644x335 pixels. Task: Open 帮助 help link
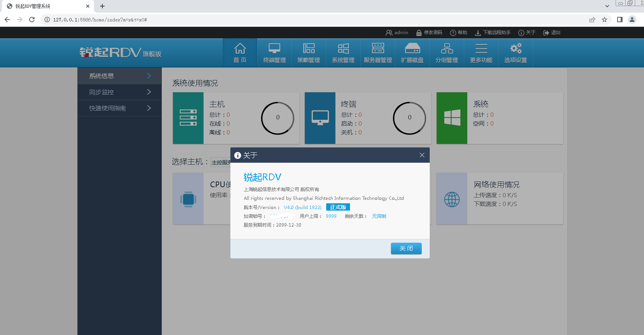pos(458,33)
